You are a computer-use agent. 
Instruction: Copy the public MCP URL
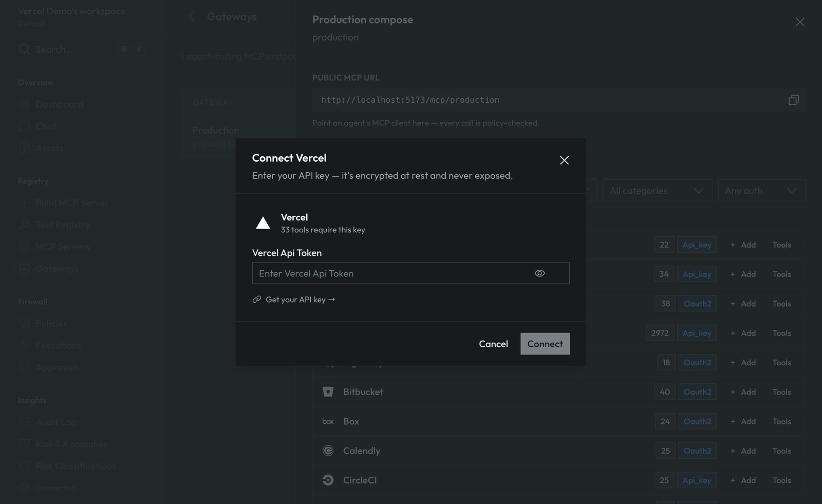tap(794, 100)
